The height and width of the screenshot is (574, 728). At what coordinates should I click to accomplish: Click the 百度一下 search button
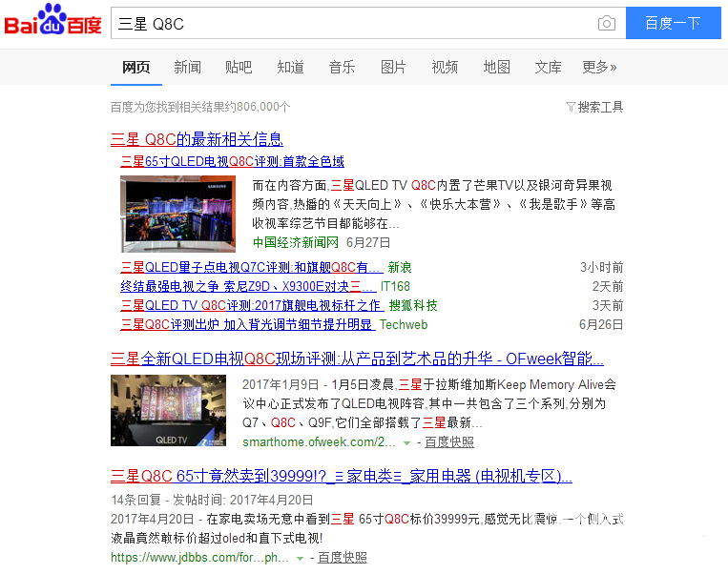point(674,23)
